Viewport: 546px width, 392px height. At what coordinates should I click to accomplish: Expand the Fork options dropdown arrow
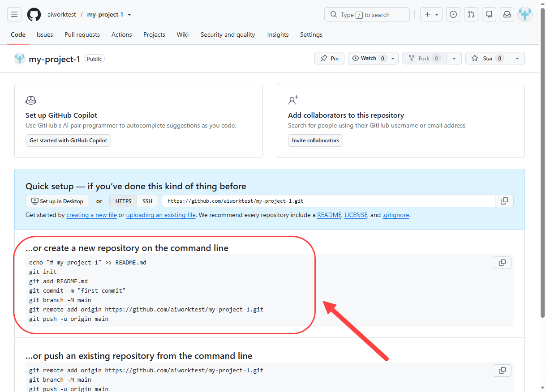coord(454,58)
